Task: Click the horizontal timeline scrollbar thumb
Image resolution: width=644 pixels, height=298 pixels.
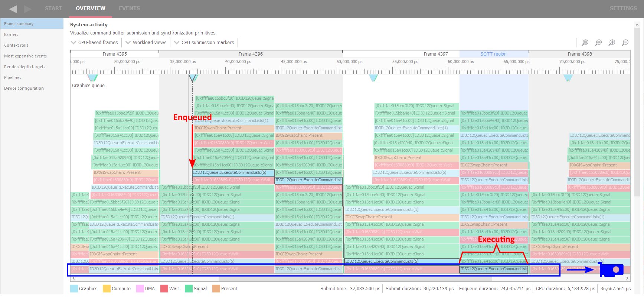Action: tap(355, 278)
